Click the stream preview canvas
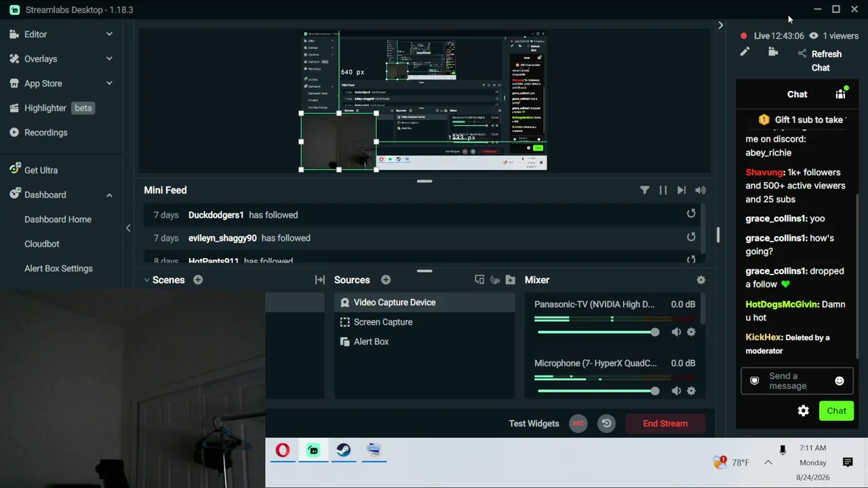Screen dimensions: 868x488 click(x=424, y=101)
